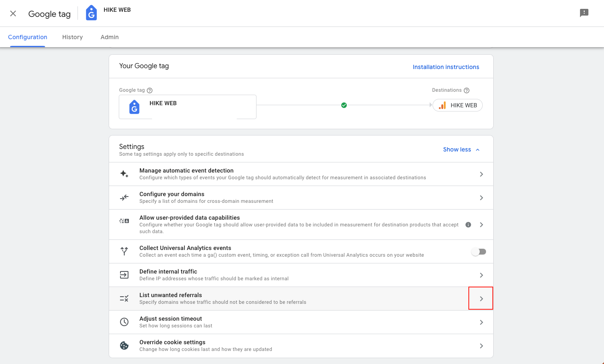
Task: Click the Your Google tag heading
Action: coord(144,66)
